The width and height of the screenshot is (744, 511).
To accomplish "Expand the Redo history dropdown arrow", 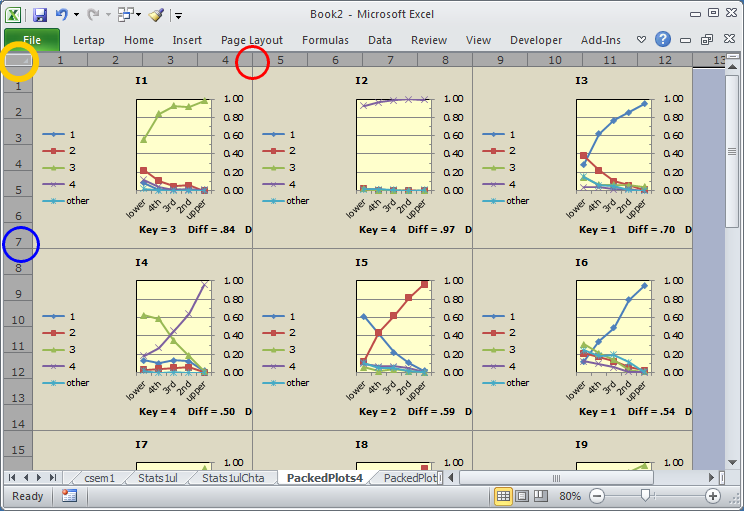I will pos(108,15).
